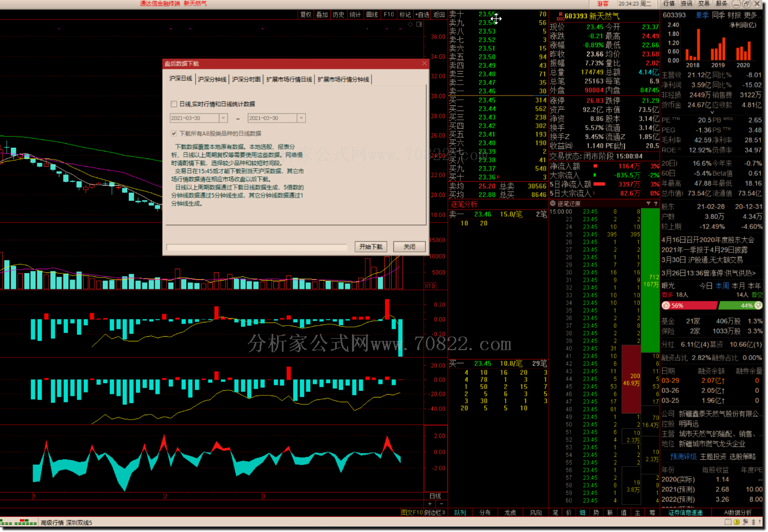Switch to 队列 bottom tab
The image size is (768, 532).
(x=460, y=512)
